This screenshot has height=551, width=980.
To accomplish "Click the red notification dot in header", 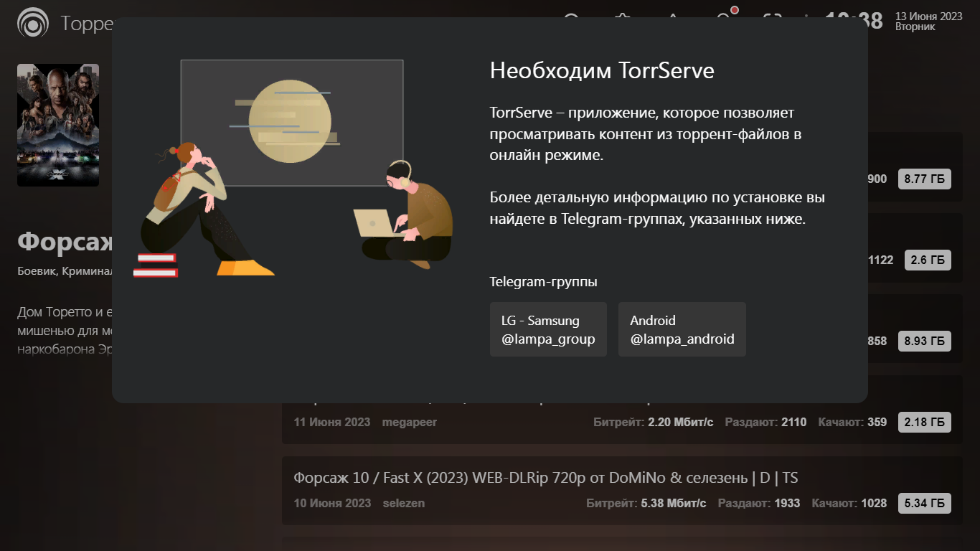I will point(735,10).
